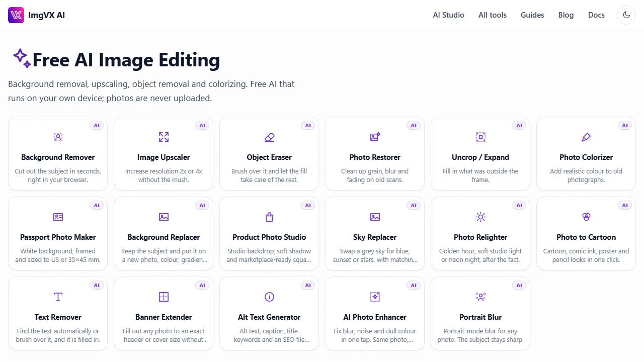
Task: Click the ImgVX AI brand name
Action: point(46,15)
